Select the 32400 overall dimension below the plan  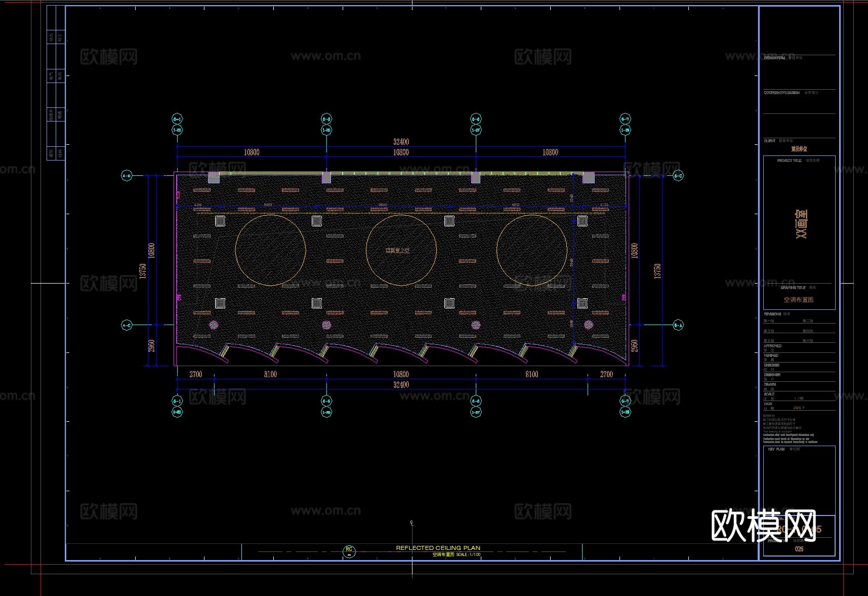[x=401, y=385]
